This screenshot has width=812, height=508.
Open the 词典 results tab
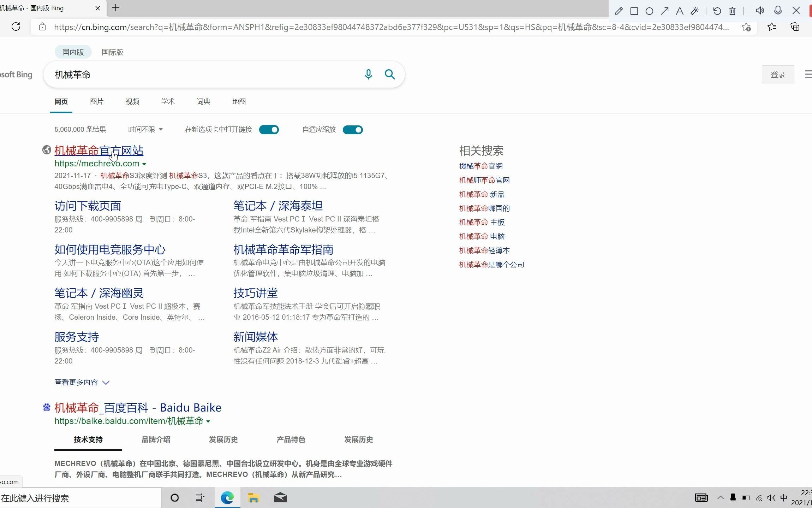[203, 101]
